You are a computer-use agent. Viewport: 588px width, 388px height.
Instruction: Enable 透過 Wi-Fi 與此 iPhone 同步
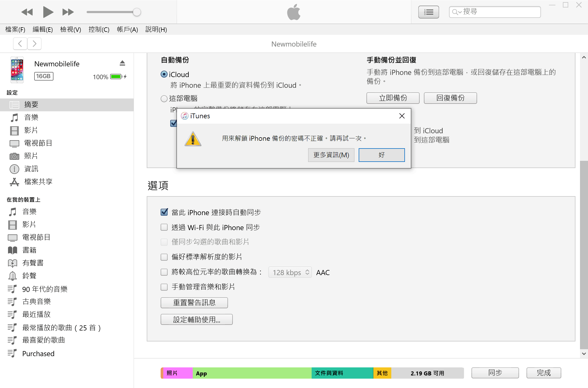click(164, 227)
